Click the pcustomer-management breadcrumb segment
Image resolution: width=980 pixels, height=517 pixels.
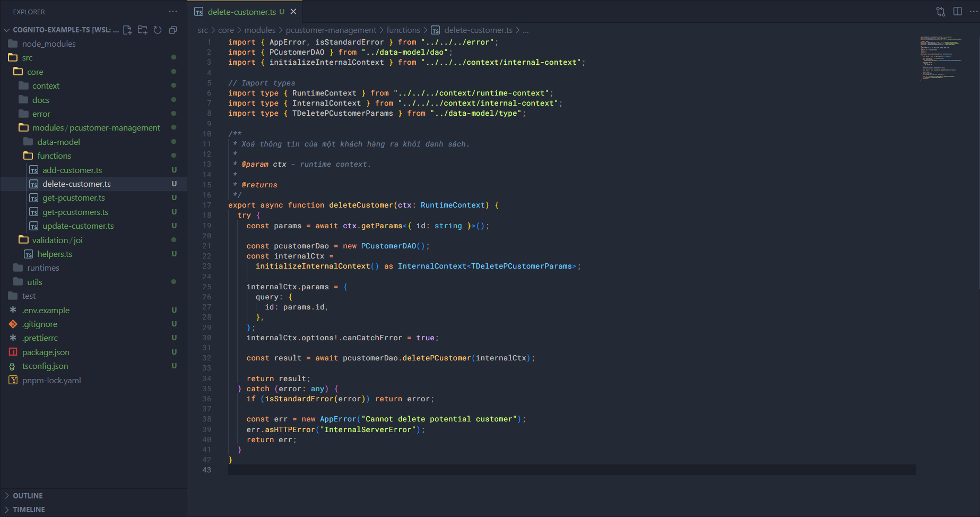[331, 30]
